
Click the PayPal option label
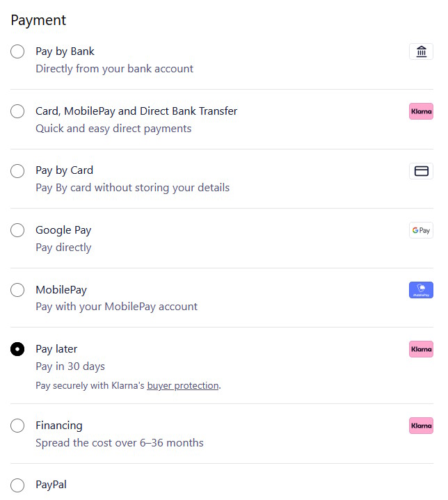[x=51, y=485]
